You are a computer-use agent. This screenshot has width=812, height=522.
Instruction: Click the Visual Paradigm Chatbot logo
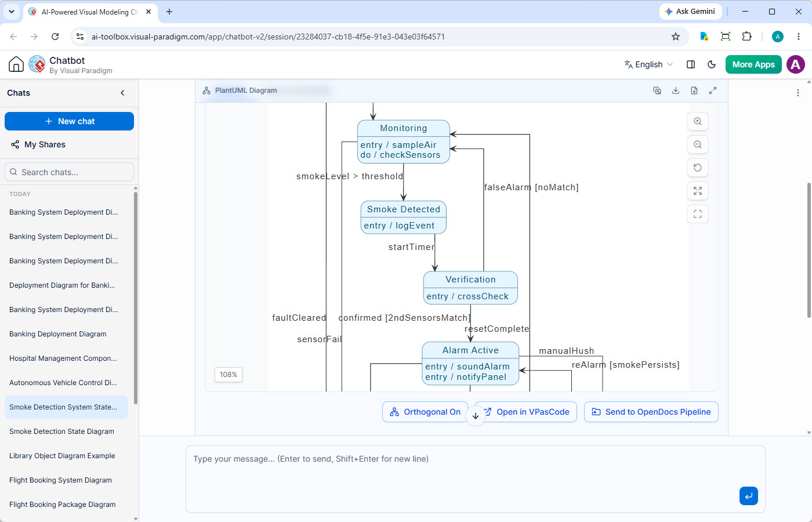pos(37,64)
